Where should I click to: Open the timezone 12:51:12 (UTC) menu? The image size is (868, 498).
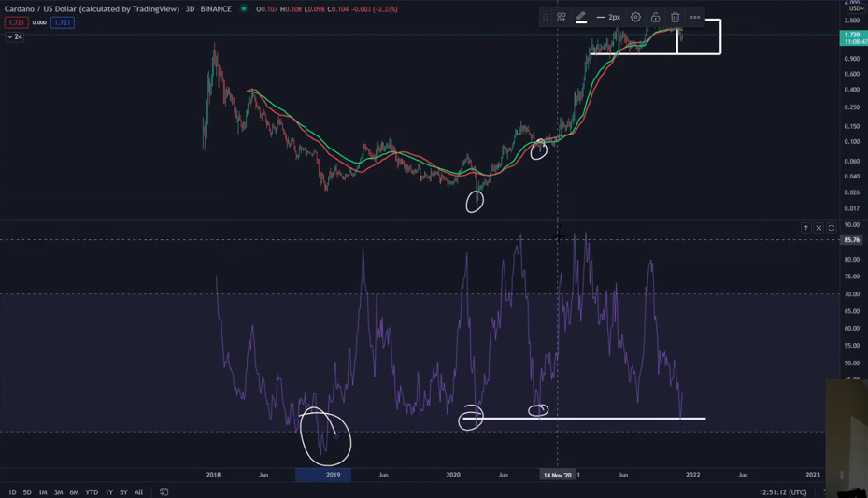tap(783, 491)
